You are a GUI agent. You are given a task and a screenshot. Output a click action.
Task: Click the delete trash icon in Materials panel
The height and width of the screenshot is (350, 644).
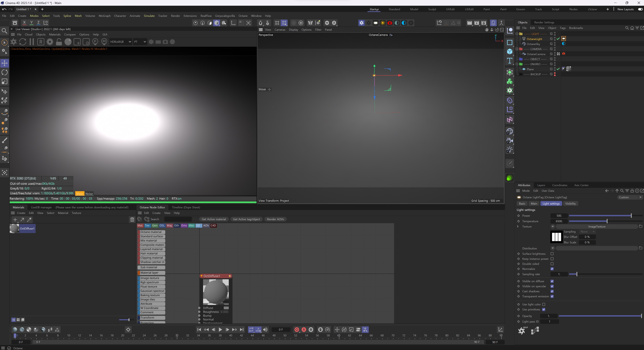(x=132, y=220)
